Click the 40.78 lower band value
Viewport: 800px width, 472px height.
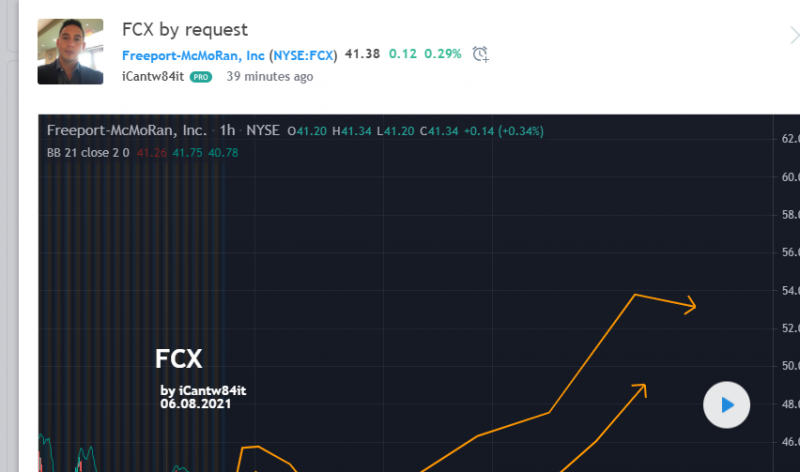pyautogui.click(x=223, y=153)
